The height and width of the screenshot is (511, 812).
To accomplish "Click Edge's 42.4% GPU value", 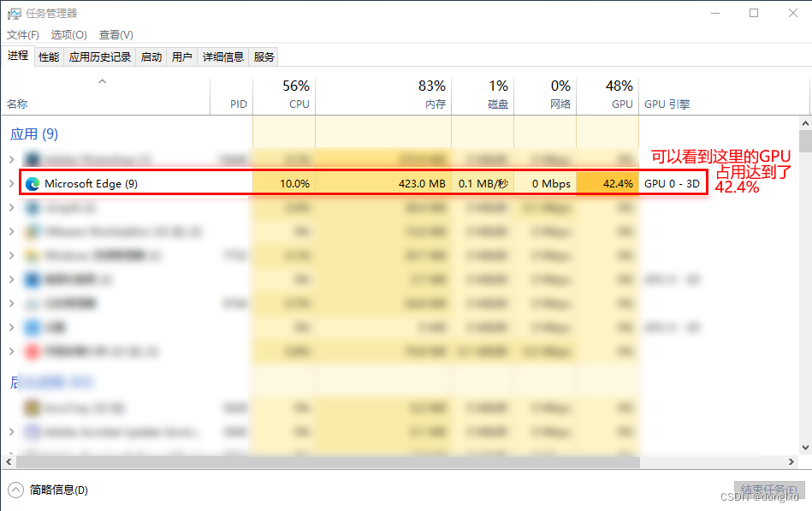I will 618,183.
